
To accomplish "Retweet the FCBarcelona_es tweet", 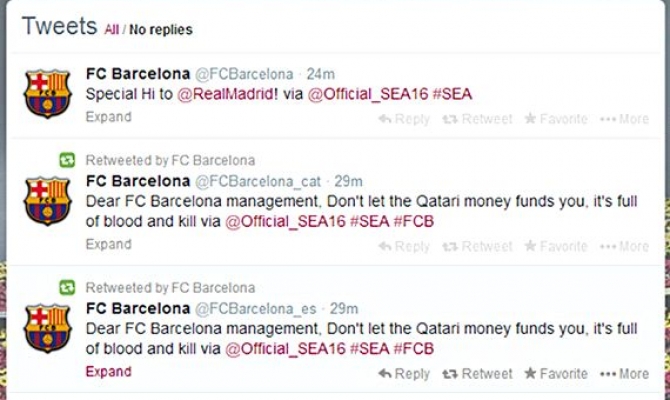I will click(476, 374).
